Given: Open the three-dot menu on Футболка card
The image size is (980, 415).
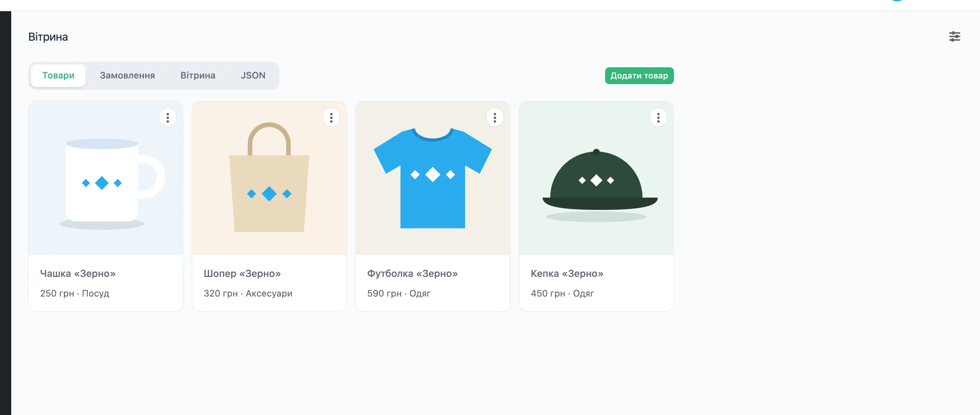Looking at the screenshot, I should (x=495, y=118).
